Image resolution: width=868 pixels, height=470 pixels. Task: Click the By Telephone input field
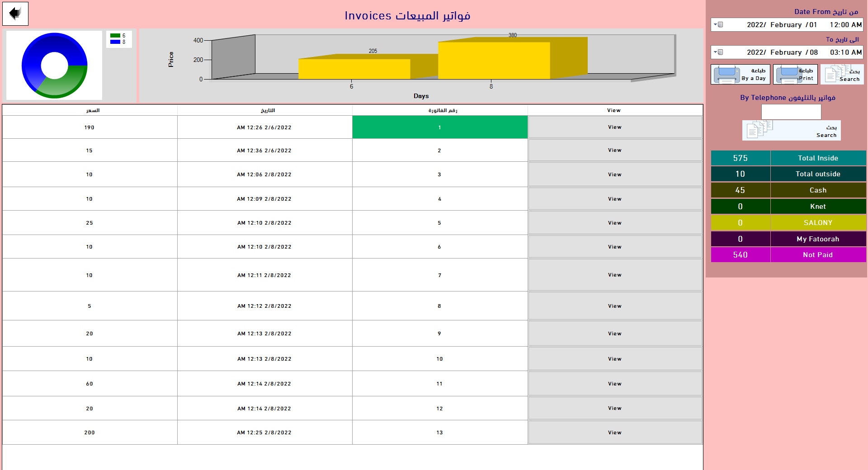click(791, 112)
